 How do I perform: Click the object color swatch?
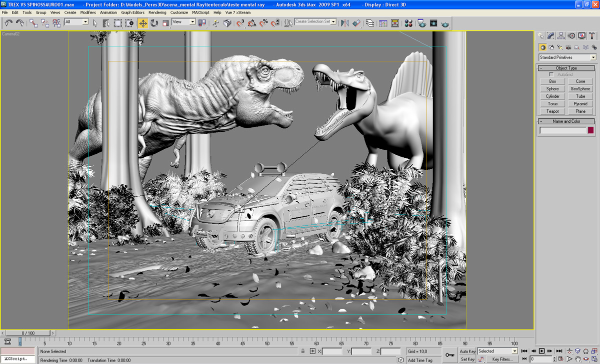tap(590, 130)
